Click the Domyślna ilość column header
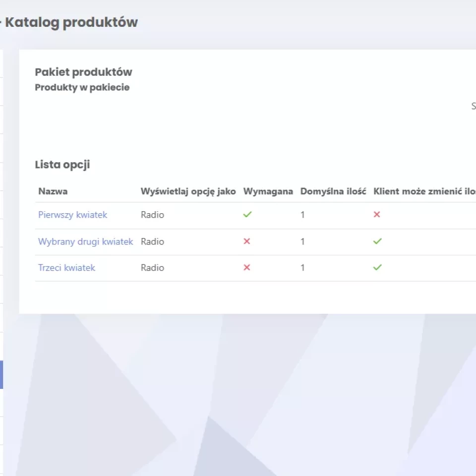The height and width of the screenshot is (476, 476). [333, 191]
